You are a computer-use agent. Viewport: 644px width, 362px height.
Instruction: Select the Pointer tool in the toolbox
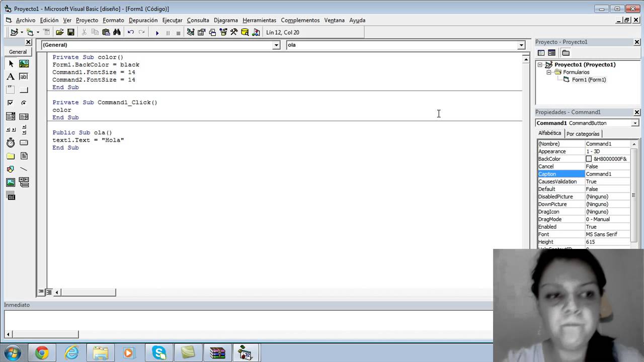click(x=11, y=63)
